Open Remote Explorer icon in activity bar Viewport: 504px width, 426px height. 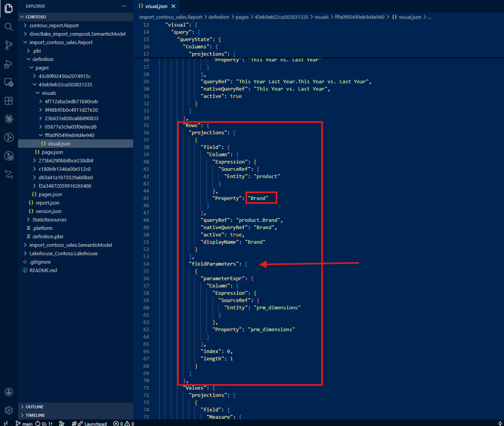tap(8, 82)
